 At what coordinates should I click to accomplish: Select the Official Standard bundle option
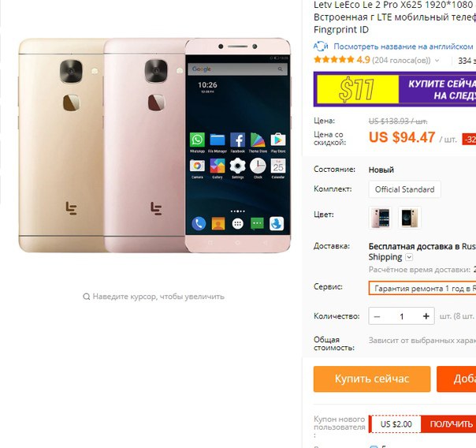(404, 189)
